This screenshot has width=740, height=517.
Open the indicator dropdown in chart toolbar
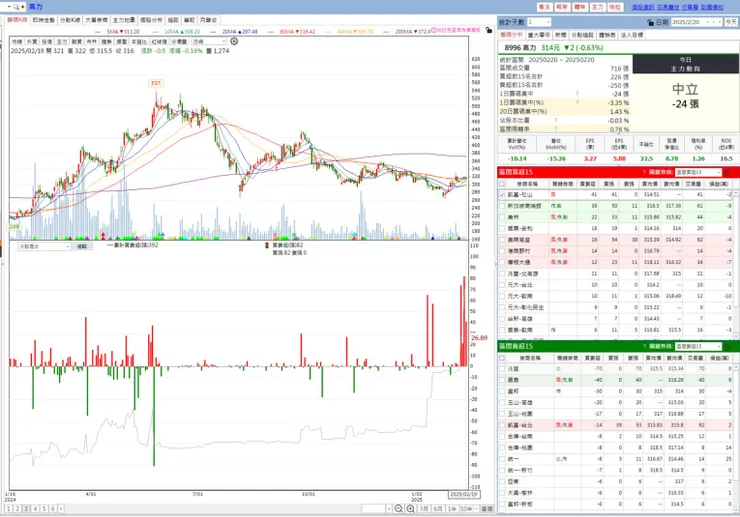[209, 42]
